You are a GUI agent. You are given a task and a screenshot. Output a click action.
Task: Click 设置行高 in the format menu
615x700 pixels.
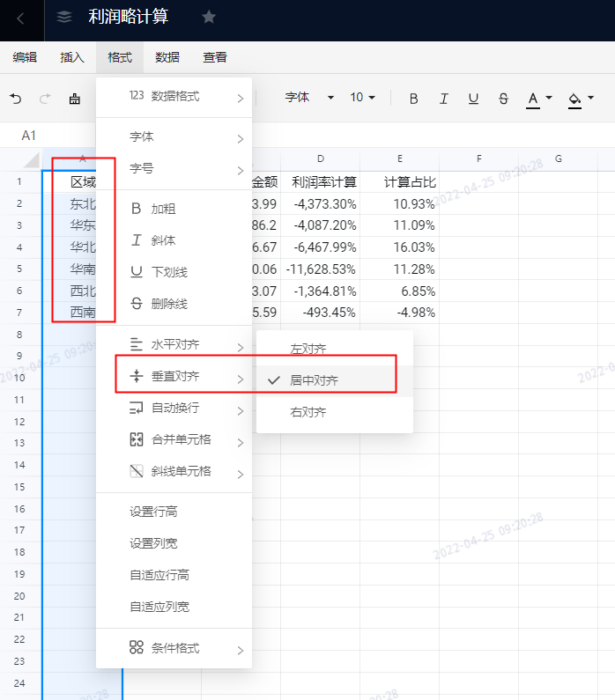(153, 512)
